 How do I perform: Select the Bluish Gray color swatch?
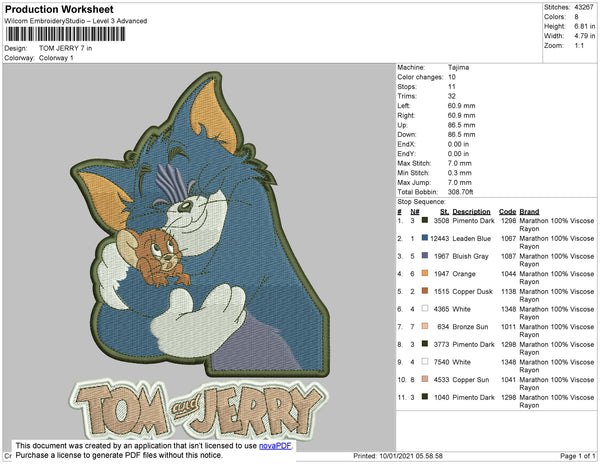coord(425,256)
